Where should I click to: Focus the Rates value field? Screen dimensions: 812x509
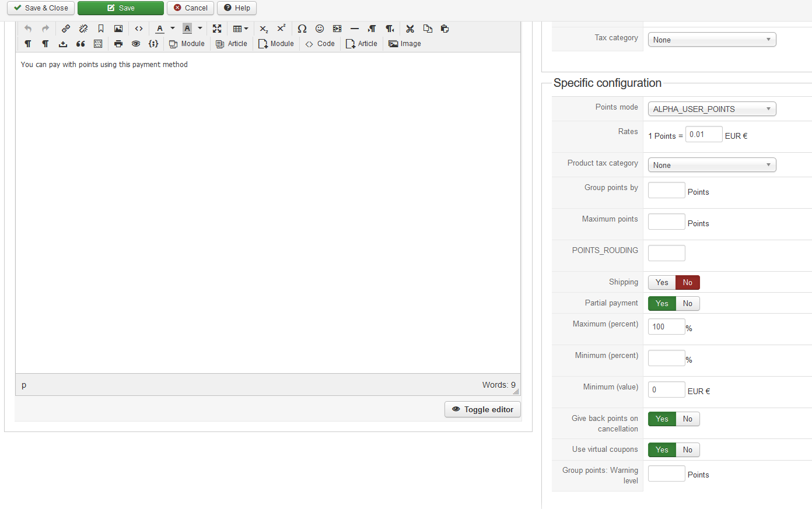(x=704, y=134)
